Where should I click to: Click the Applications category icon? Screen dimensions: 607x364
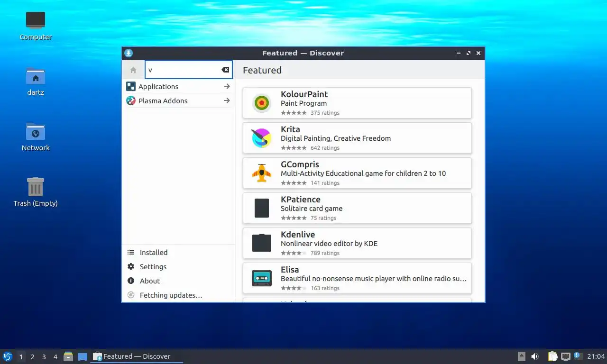131,86
